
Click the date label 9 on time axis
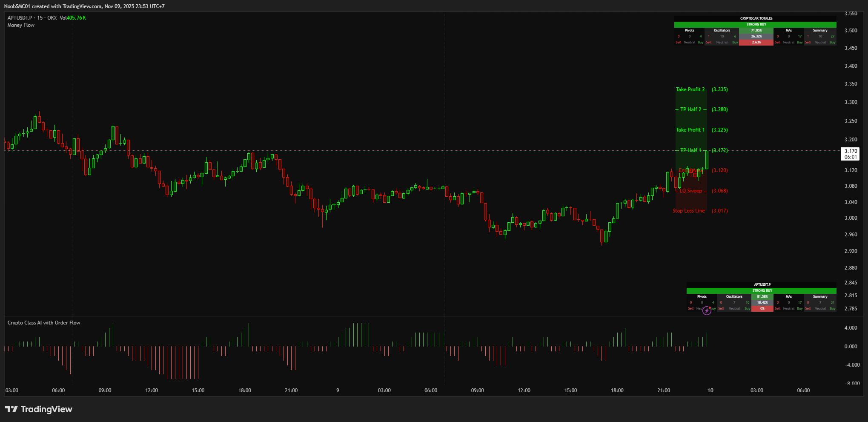click(x=338, y=390)
